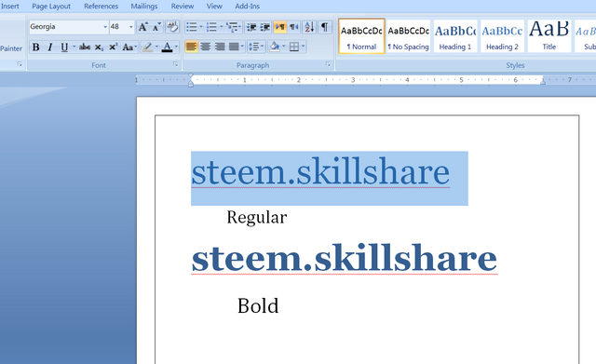This screenshot has height=364, width=596.
Task: Click Format Painter button
Action: click(11, 48)
